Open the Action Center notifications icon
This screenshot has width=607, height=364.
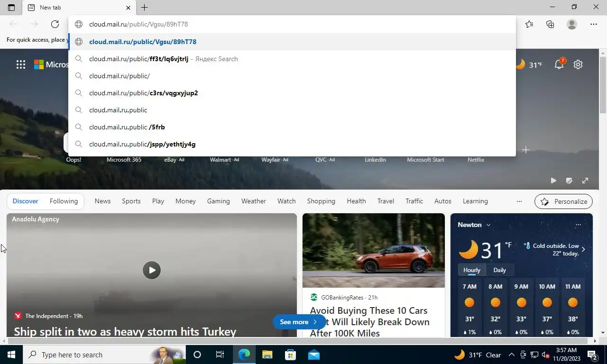coord(592,355)
